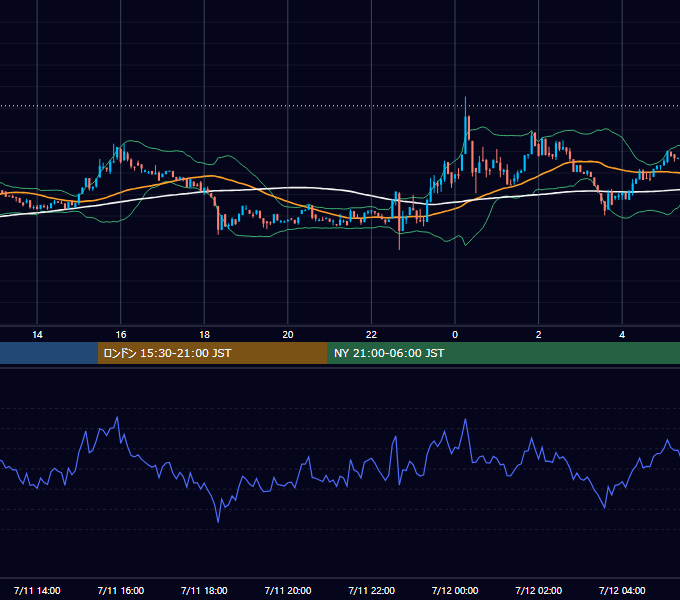Click the hour label 18 on the time axis

pos(204,335)
